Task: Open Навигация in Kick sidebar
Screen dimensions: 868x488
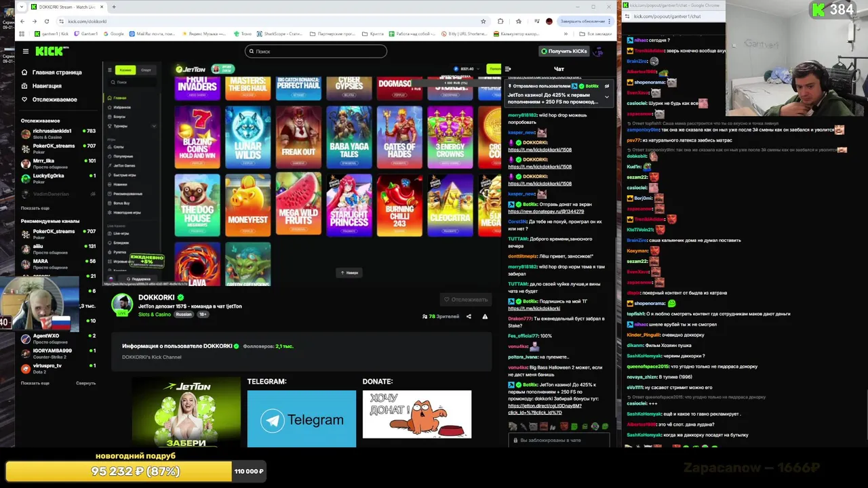Action: 42,86
